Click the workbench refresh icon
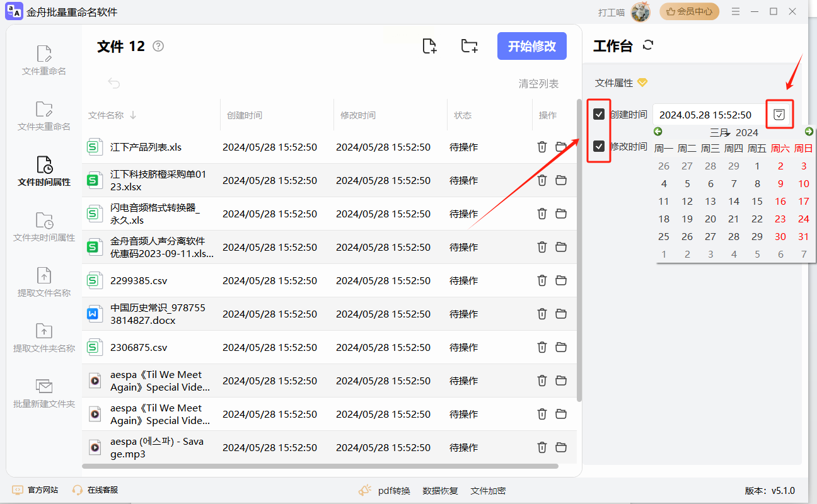This screenshot has width=817, height=504. coord(648,45)
